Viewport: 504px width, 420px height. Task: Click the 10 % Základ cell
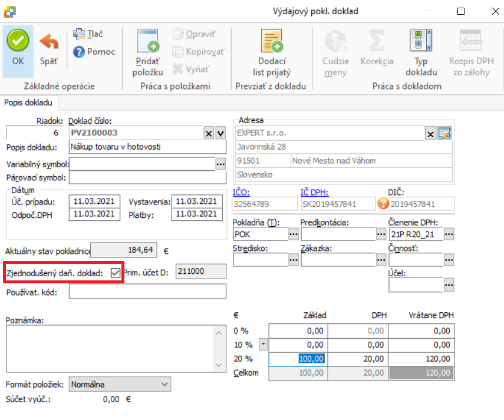click(298, 345)
